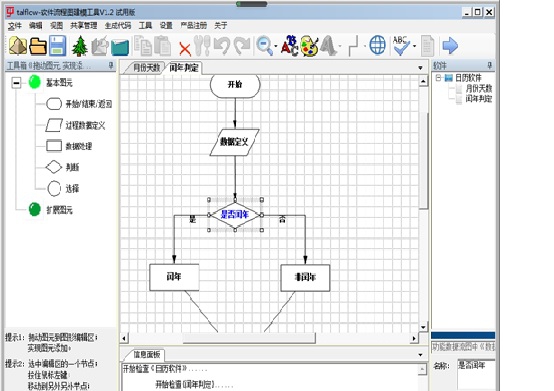Open the info panel dropdown arrow
Screen dimensions: 554x391
[x=420, y=355]
